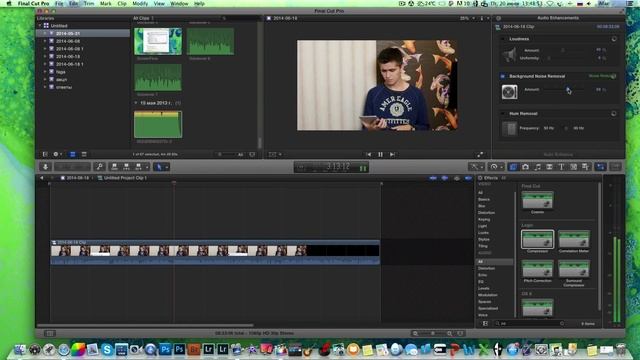Open the Tools pop-up menu arrow
Viewport: 640px width, 360px height.
coord(167,167)
